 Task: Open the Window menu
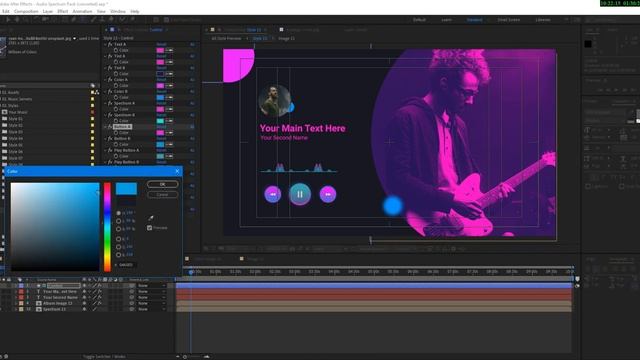tap(118, 11)
